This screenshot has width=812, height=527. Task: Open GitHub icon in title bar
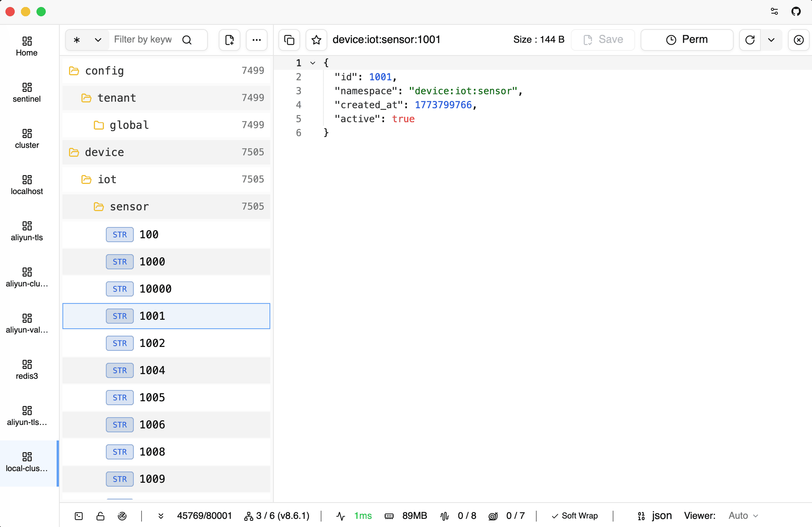pos(796,11)
